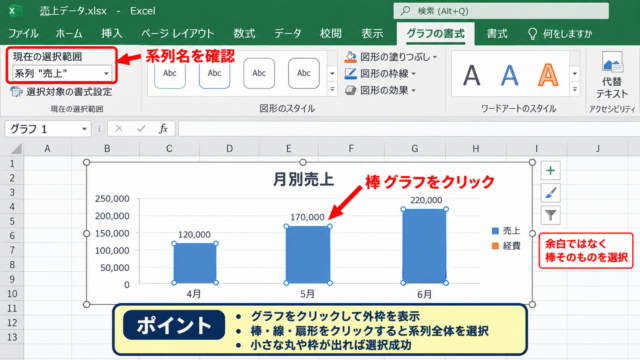
Task: Apply the first green-outlined Abc shape style
Action: (170, 73)
